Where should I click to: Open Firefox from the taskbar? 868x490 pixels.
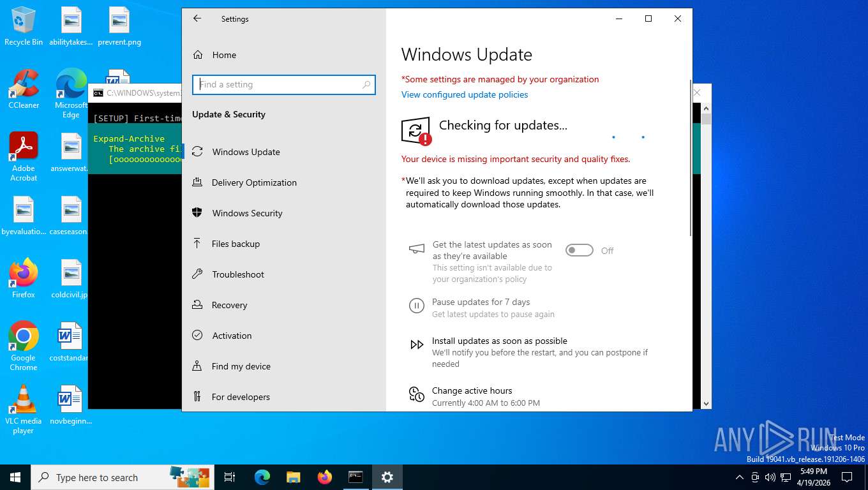324,477
